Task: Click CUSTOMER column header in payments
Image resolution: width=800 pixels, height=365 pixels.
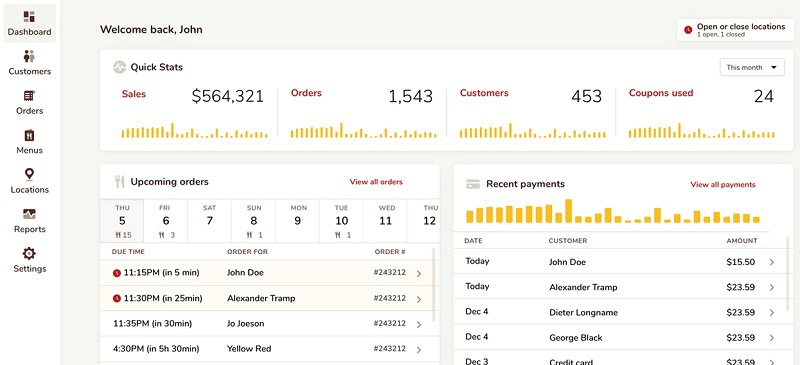Action: tap(568, 240)
